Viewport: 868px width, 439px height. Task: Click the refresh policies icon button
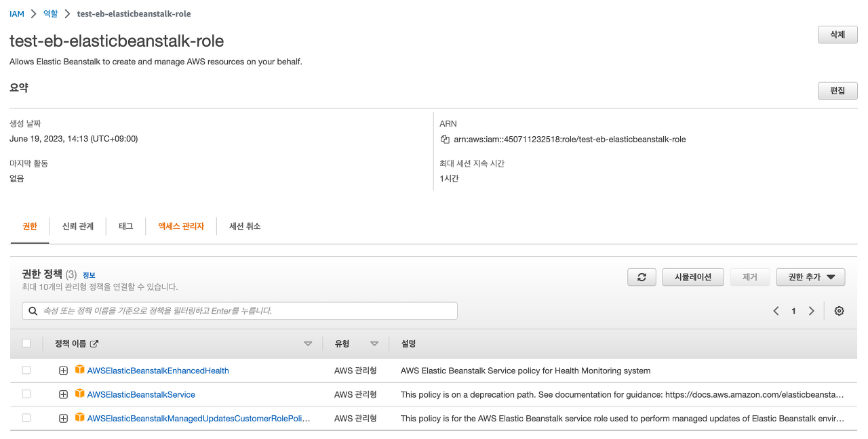click(x=642, y=277)
